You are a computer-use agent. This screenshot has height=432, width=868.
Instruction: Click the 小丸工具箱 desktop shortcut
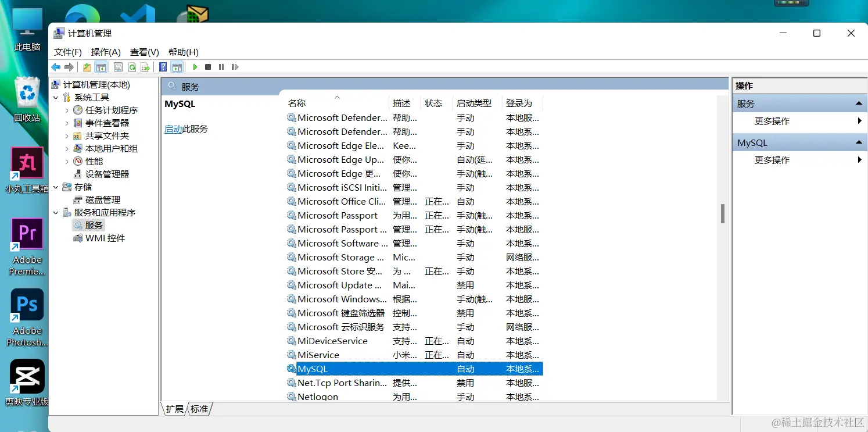click(x=27, y=170)
